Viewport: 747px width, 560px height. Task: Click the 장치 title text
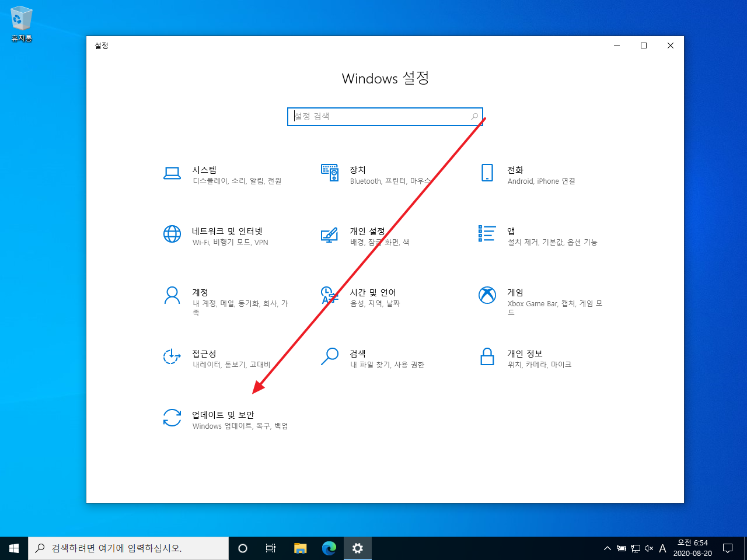(358, 170)
